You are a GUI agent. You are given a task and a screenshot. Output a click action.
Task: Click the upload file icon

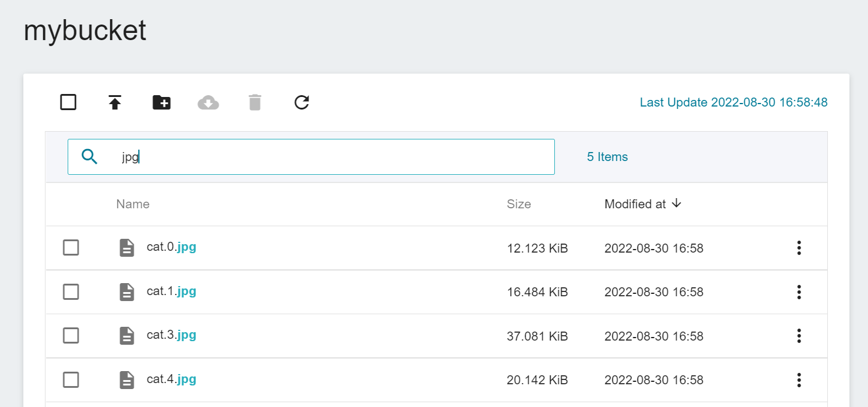[x=115, y=102]
